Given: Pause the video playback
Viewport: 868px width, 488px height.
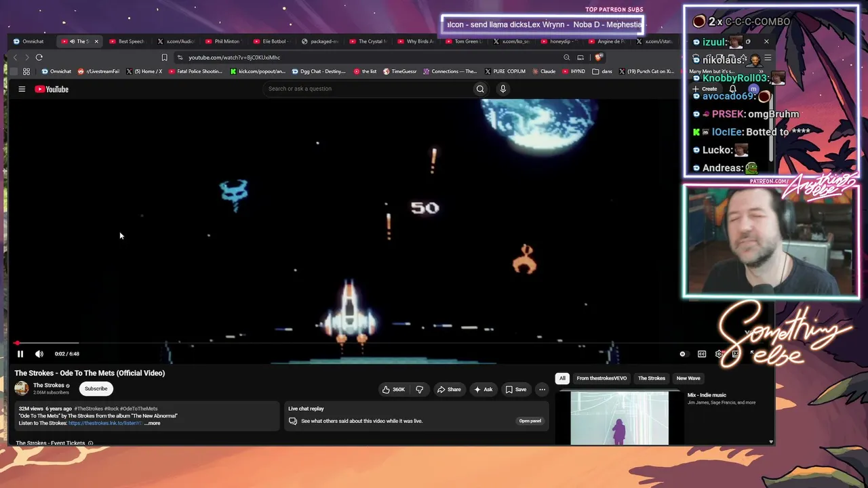Looking at the screenshot, I should coord(20,354).
